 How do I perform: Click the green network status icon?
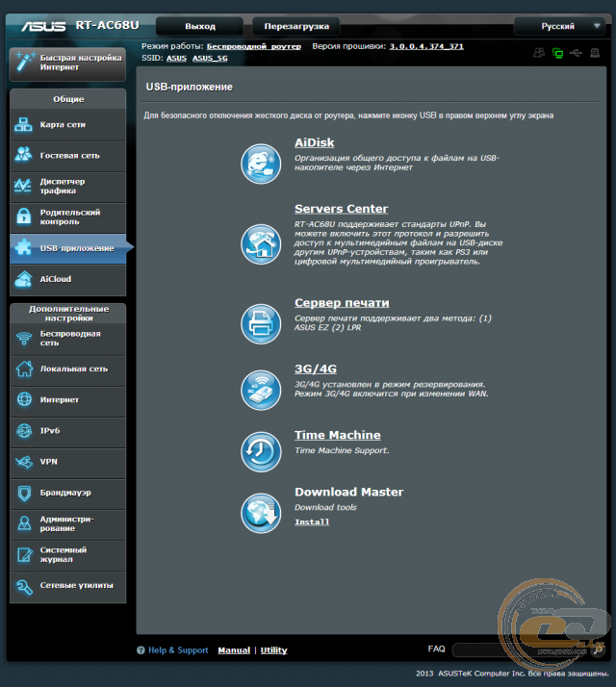pyautogui.click(x=557, y=54)
